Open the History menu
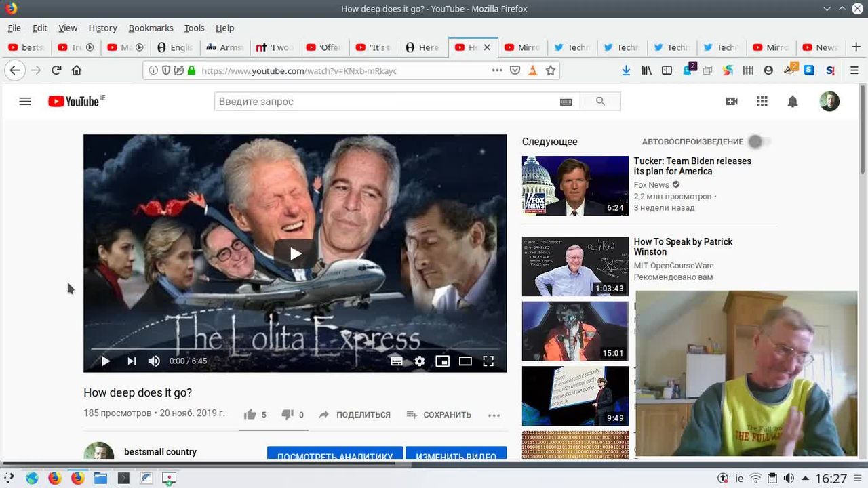 coord(102,28)
